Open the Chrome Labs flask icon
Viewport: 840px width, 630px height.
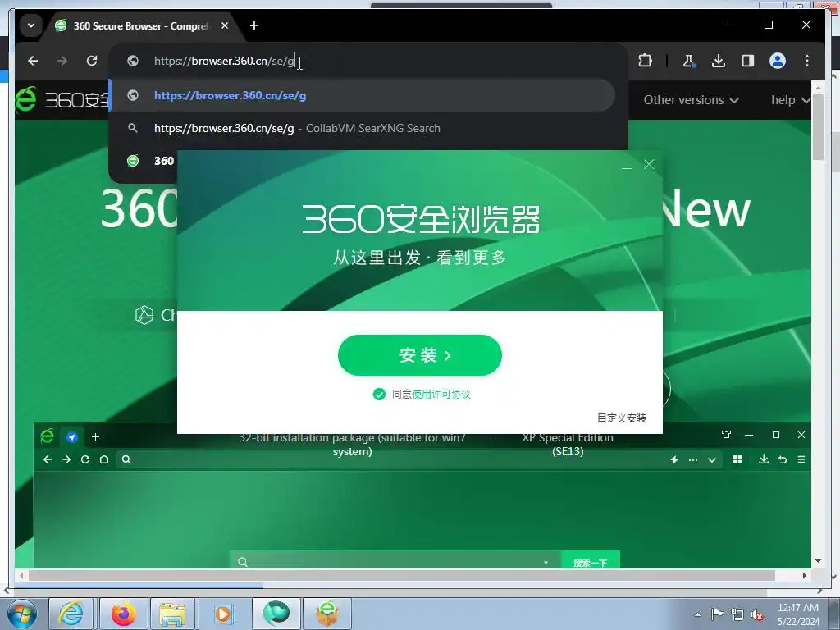point(689,61)
